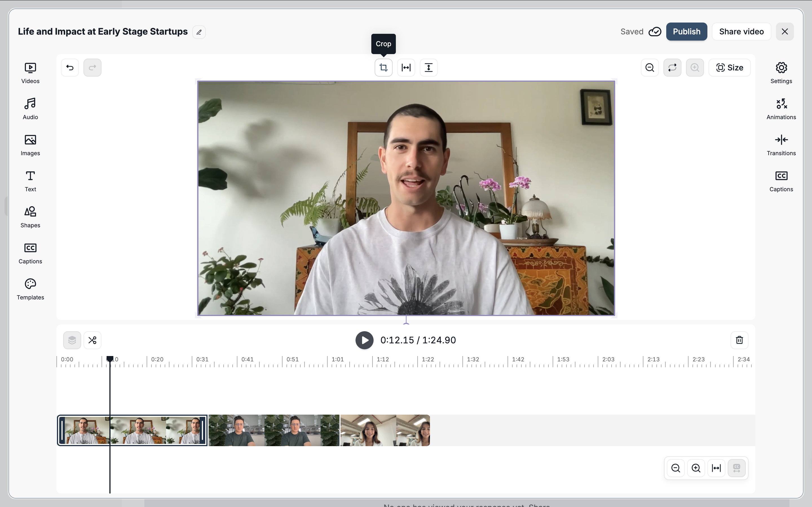
Task: Zoom out the canvas preview
Action: pos(650,68)
